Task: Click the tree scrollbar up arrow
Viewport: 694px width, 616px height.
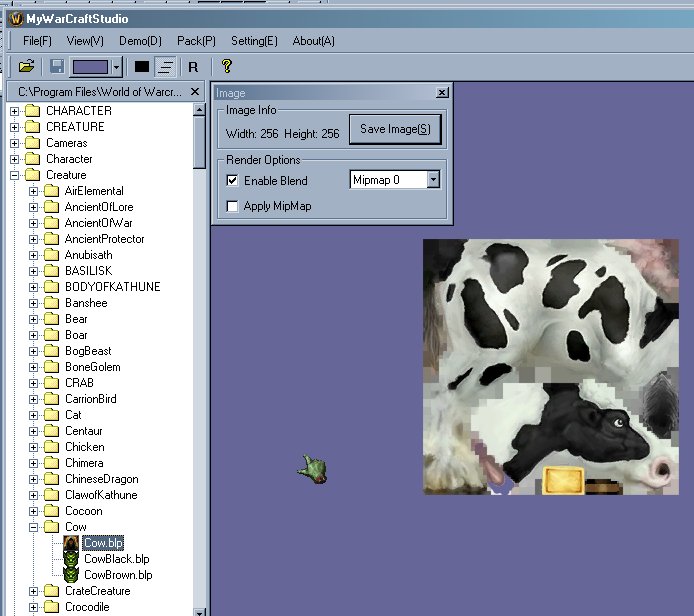Action: [x=199, y=109]
